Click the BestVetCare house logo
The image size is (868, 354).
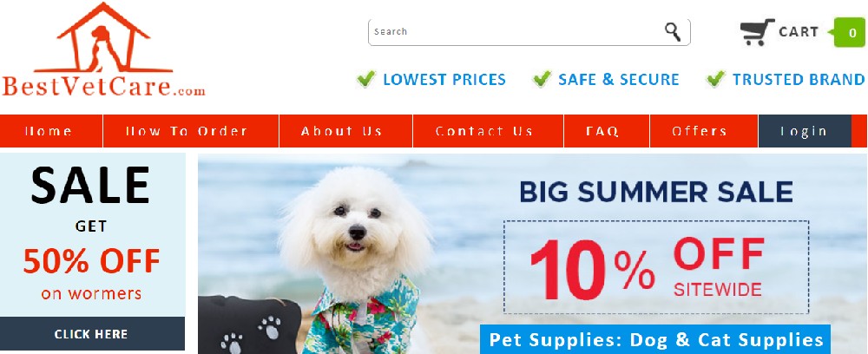point(103,49)
